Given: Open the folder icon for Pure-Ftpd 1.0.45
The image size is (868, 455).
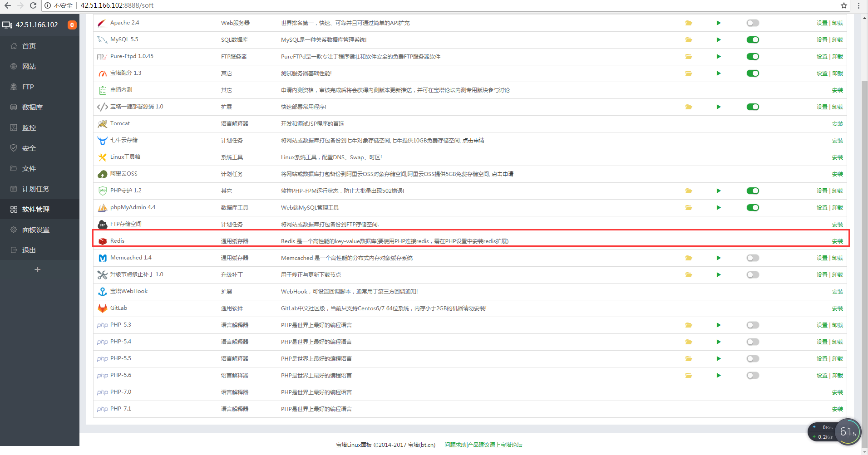Looking at the screenshot, I should point(689,57).
